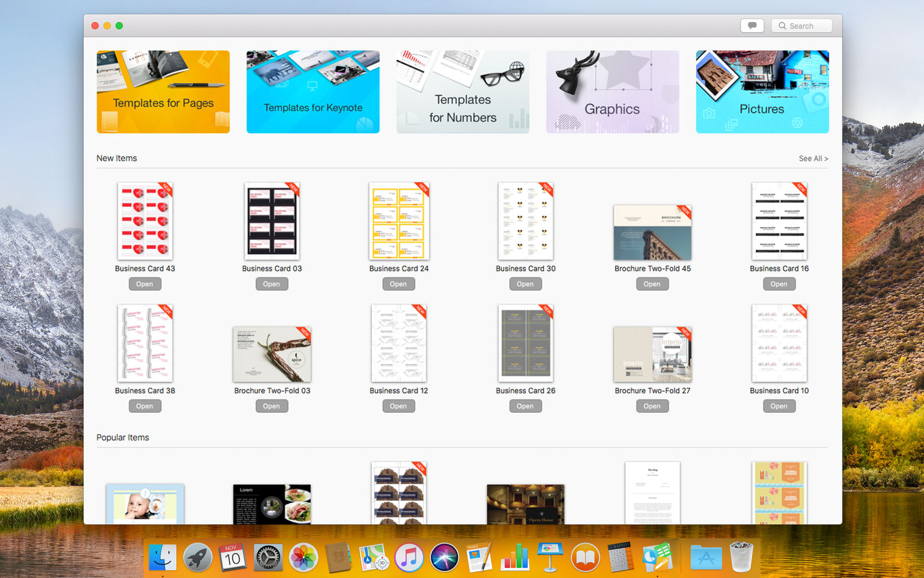This screenshot has width=924, height=578.
Task: Open Trash in the dock
Action: click(742, 557)
